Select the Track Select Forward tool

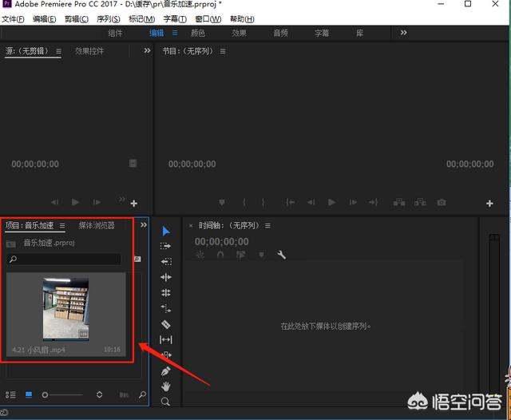click(x=166, y=246)
